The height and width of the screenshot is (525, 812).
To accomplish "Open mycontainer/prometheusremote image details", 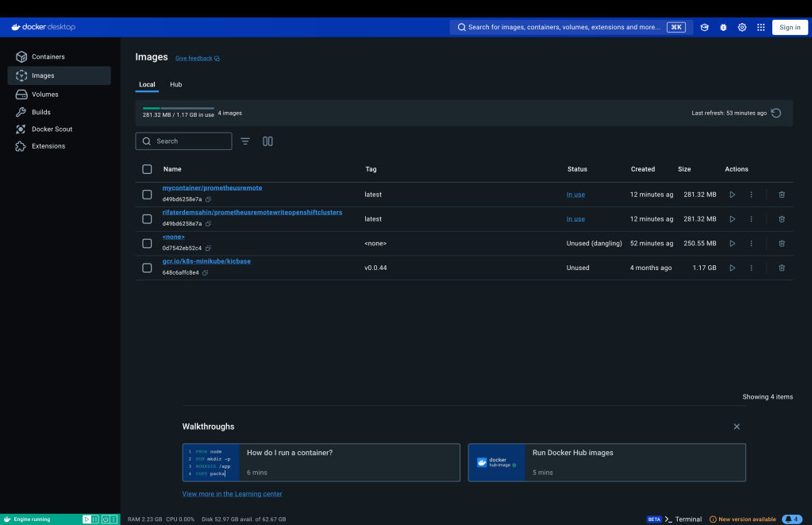I will tap(212, 188).
